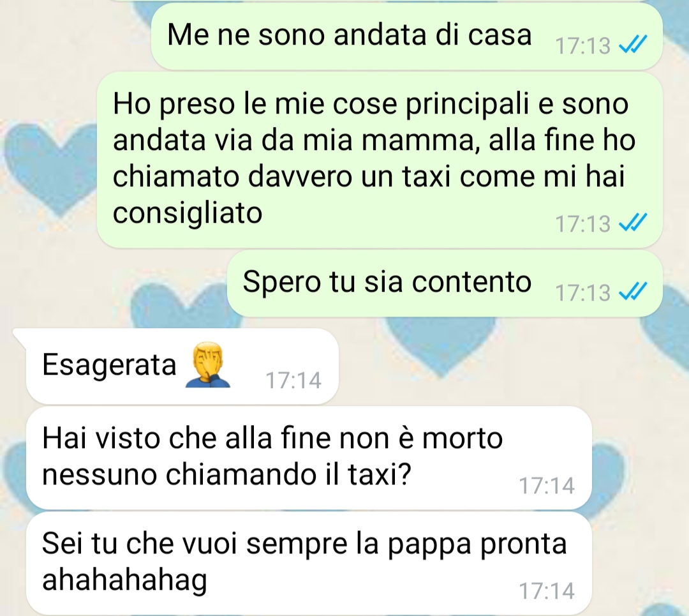This screenshot has width=689, height=616.
Task: Tap the 17:14 timestamp on the Esagerata message
Action: [x=293, y=380]
